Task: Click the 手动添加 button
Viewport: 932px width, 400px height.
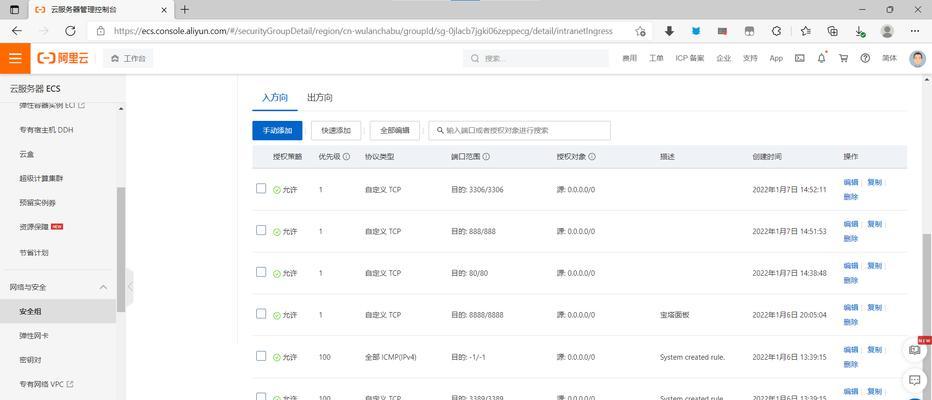Action: tap(277, 131)
